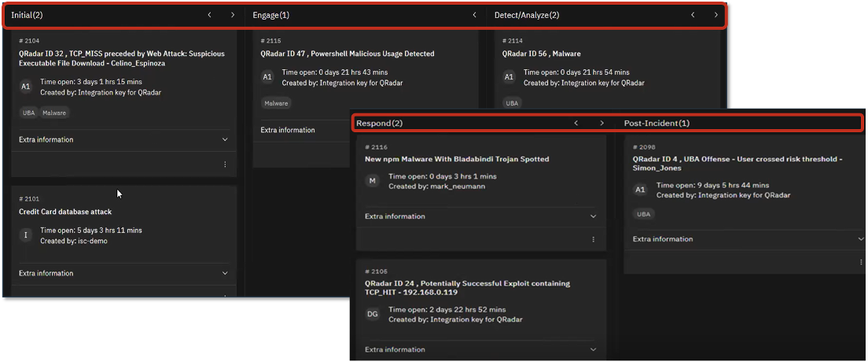The height and width of the screenshot is (362, 868).
Task: Expand Extra information on card #2106
Action: pyautogui.click(x=594, y=349)
